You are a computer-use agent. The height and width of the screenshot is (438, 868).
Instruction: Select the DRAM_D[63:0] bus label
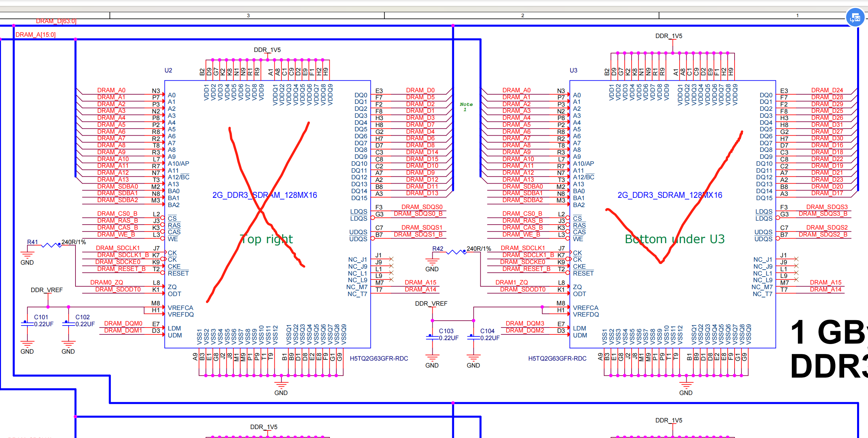(56, 21)
